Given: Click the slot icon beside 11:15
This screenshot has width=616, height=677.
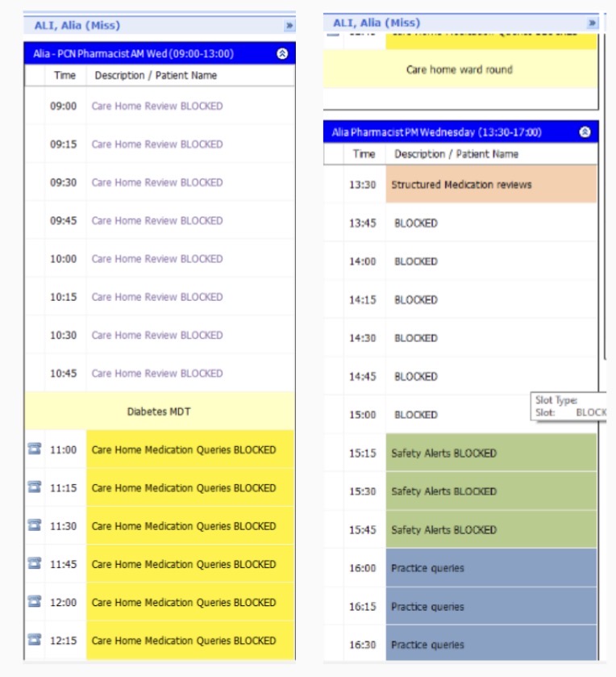Looking at the screenshot, I should coord(34,487).
